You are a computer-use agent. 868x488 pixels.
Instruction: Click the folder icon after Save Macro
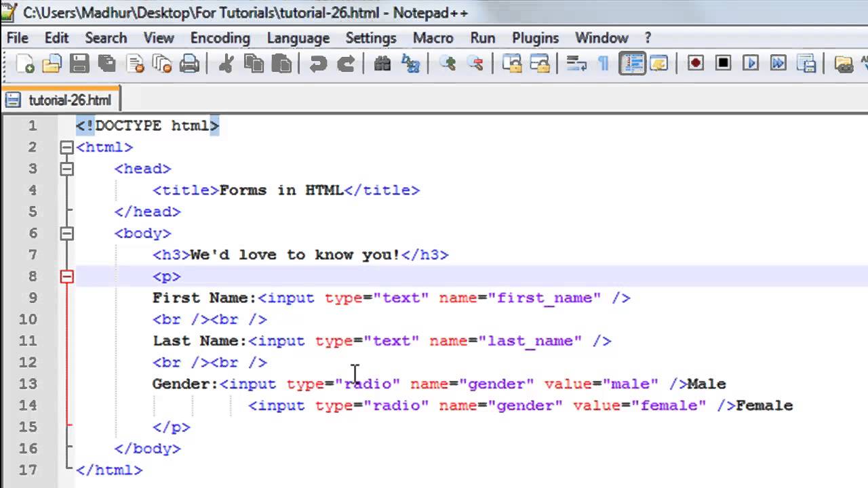click(x=844, y=64)
